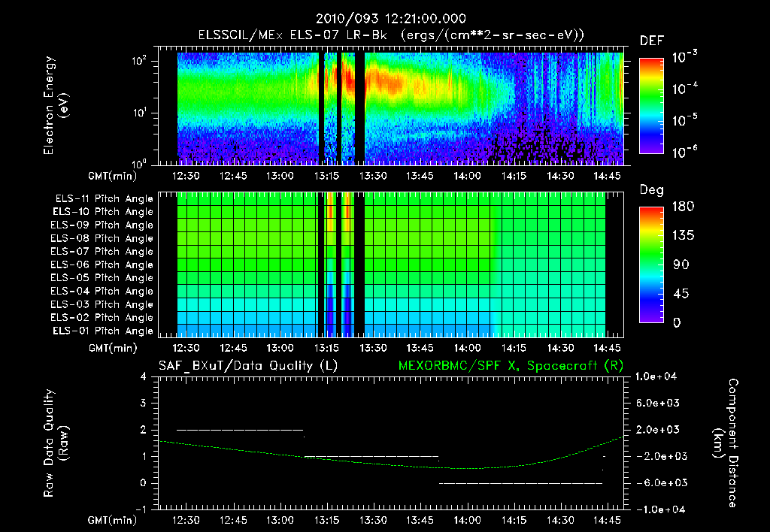Viewport: 770px width, 532px height.
Task: Select the DEF legend heading
Action: (652, 41)
